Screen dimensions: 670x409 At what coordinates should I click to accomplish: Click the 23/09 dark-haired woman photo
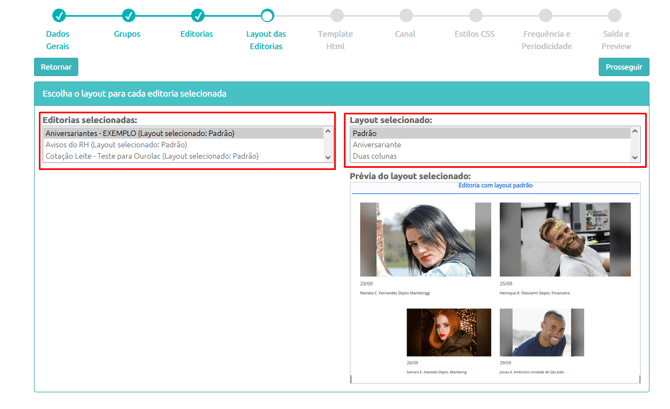click(425, 239)
